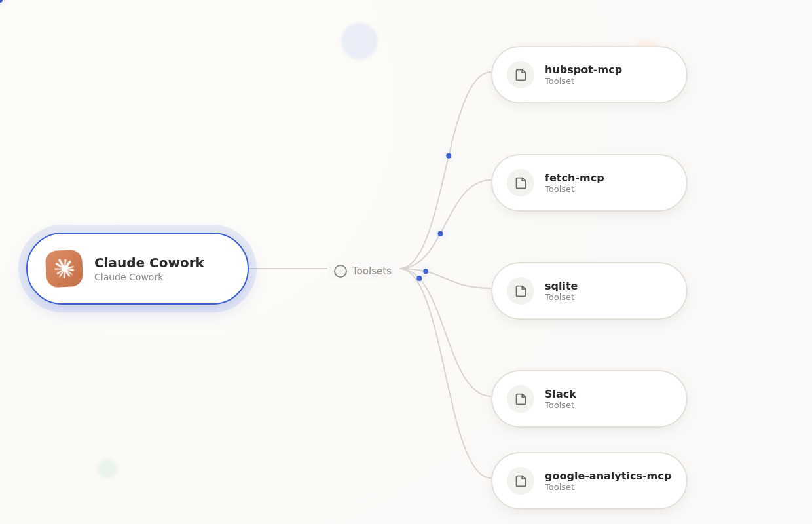Click the hubspot-mcp file icon
This screenshot has height=524, width=812.
pos(521,75)
